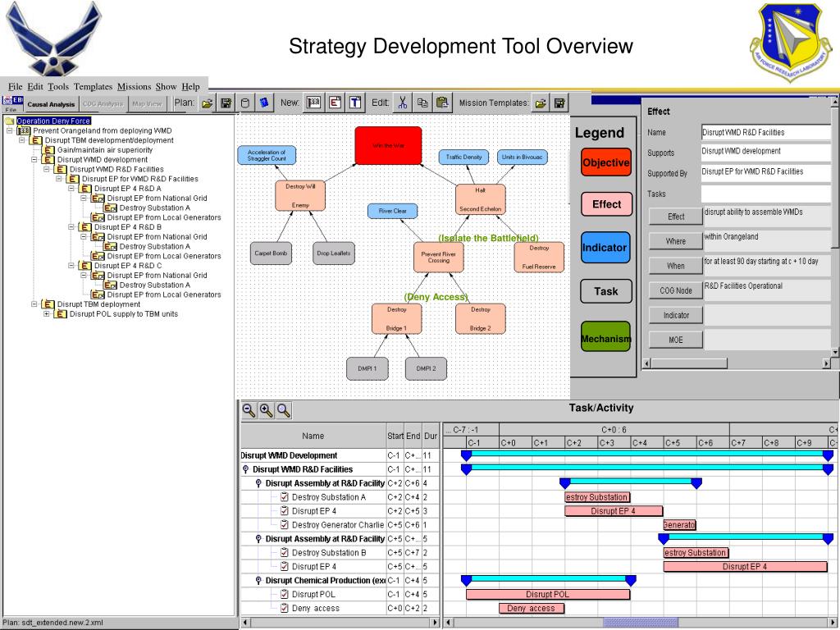Viewport: 840px width, 630px height.
Task: Collapse the Disrupt EP 4 R&D B node
Action: pos(71,227)
